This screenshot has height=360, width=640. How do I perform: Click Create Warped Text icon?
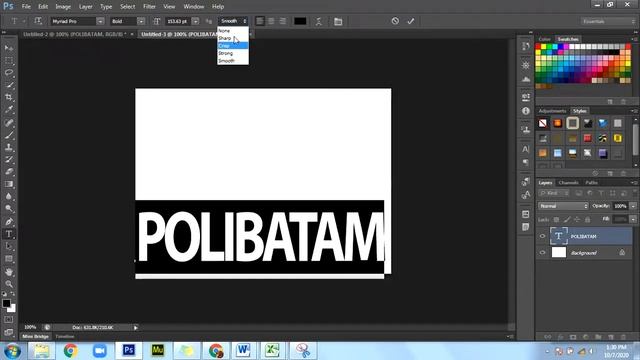tap(319, 21)
